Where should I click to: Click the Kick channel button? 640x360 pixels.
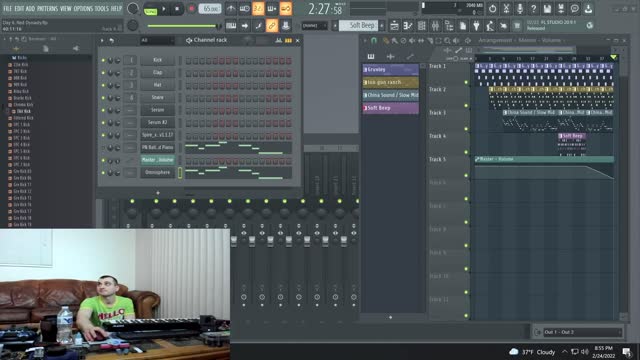pyautogui.click(x=158, y=60)
